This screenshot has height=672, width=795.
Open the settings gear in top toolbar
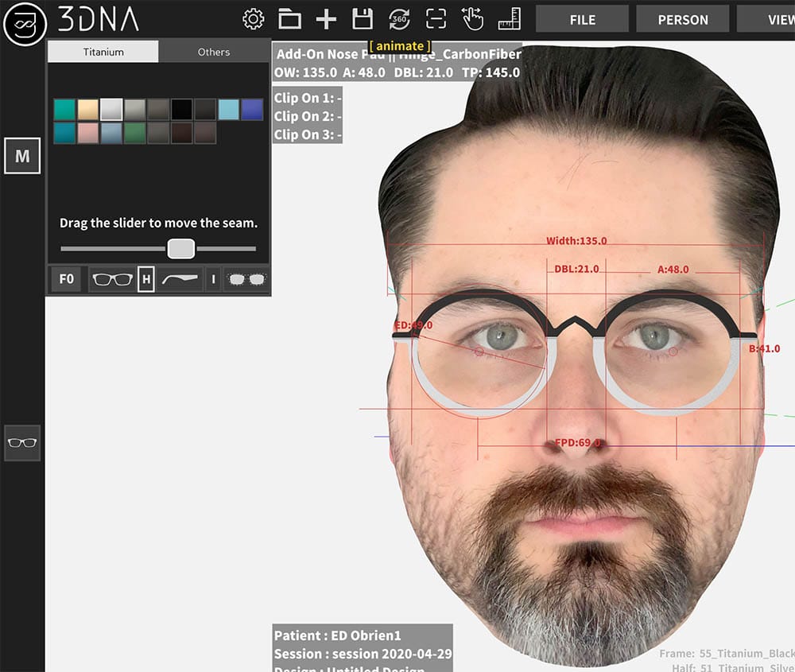click(x=253, y=20)
